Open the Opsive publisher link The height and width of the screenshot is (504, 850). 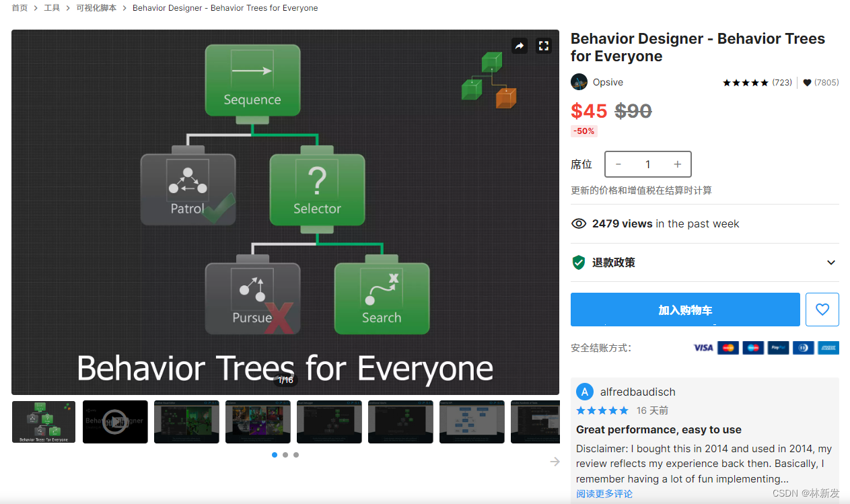click(608, 82)
